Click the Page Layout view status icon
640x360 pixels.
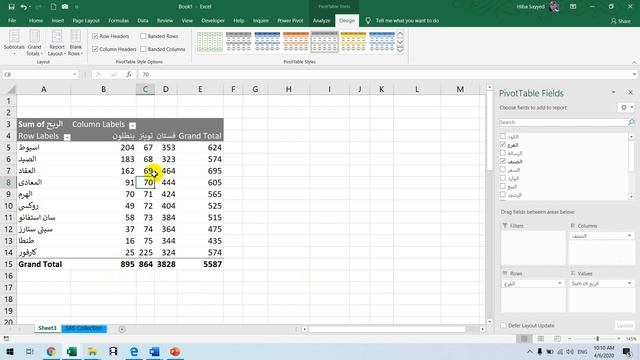point(541,339)
